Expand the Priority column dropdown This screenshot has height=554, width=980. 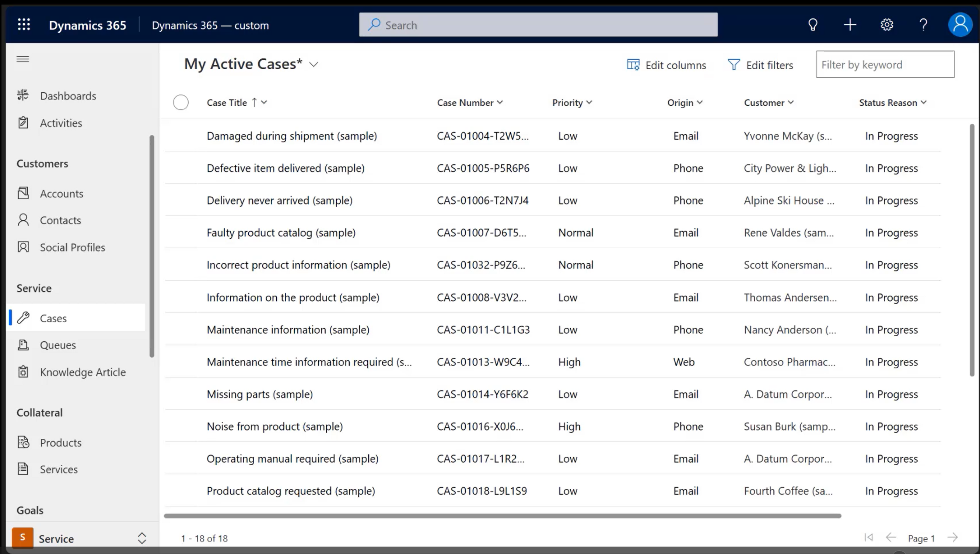(589, 102)
